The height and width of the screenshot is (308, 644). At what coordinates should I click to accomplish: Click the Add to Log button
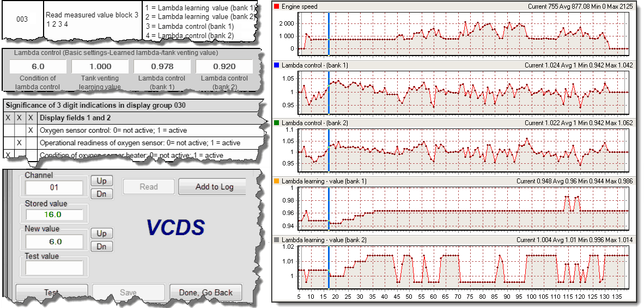[214, 187]
